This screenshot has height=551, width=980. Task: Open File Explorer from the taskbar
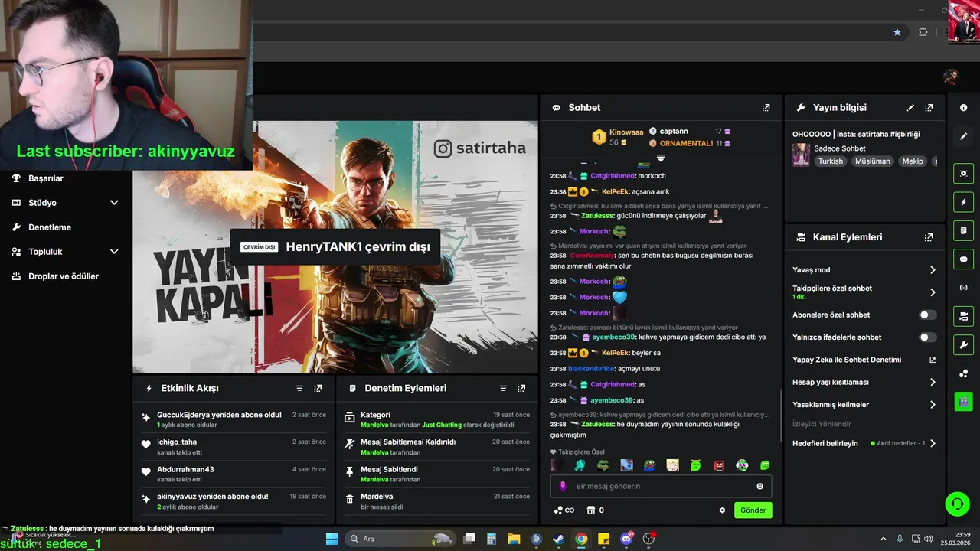pos(513,539)
